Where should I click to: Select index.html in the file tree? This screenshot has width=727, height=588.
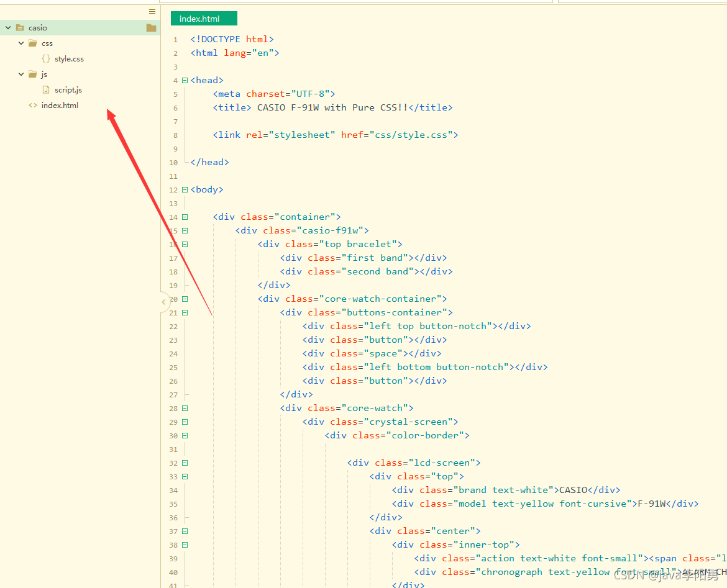click(x=60, y=105)
